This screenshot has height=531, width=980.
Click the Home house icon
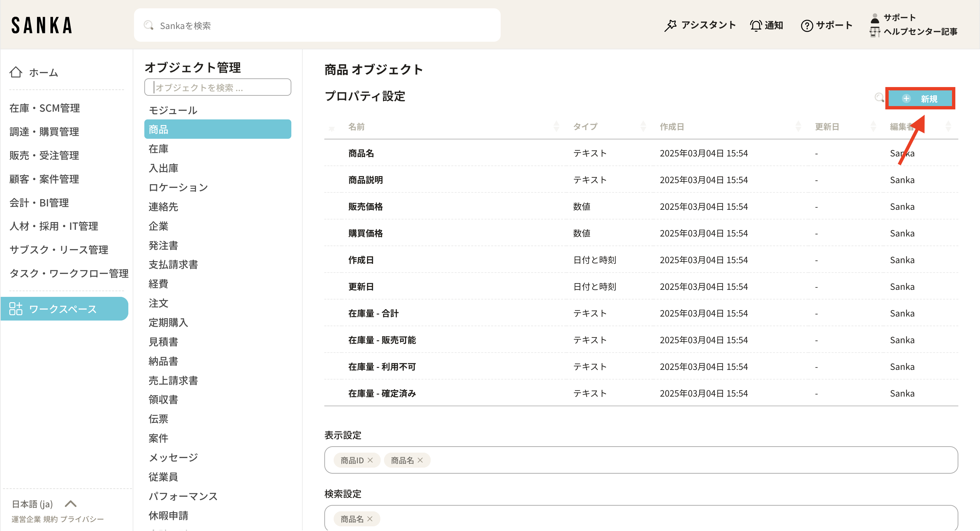pos(16,72)
